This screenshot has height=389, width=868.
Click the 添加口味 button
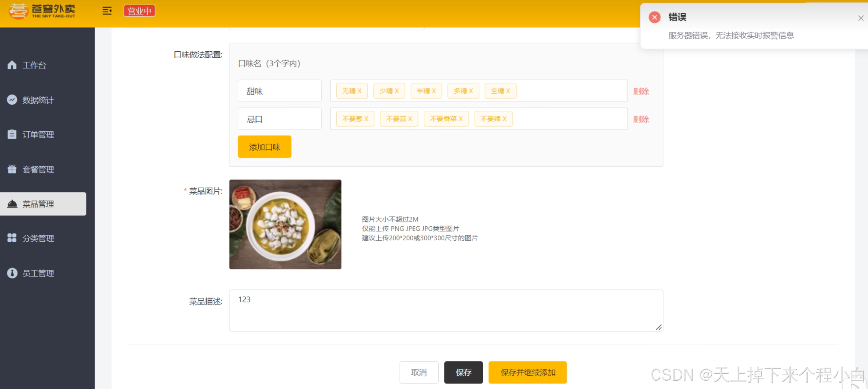(x=264, y=147)
